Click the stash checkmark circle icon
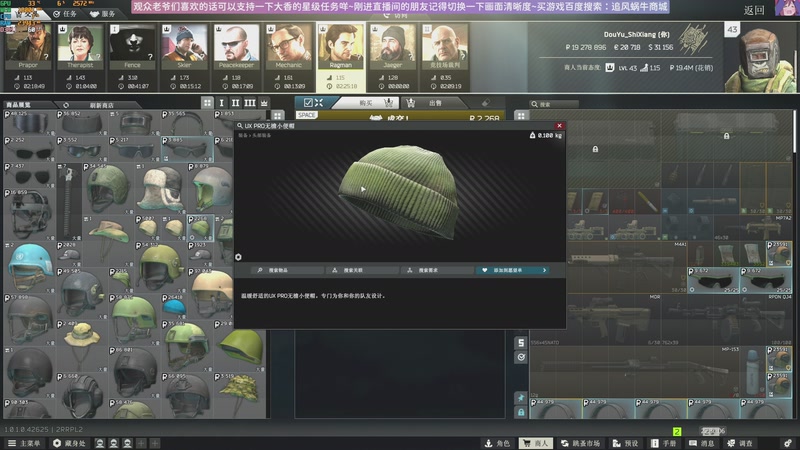Screen dimensions: 800x450 (x=521, y=357)
